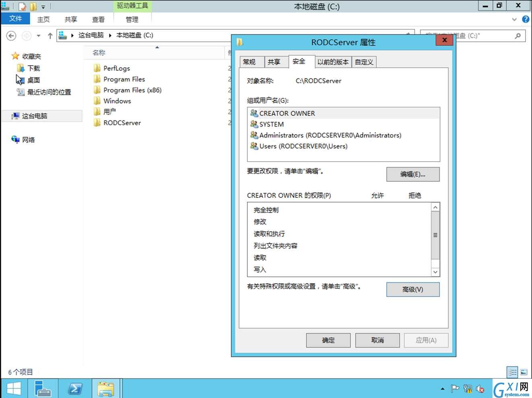Image resolution: width=532 pixels, height=398 pixels.
Task: Show hidden tray icons arrow
Action: 443,389
